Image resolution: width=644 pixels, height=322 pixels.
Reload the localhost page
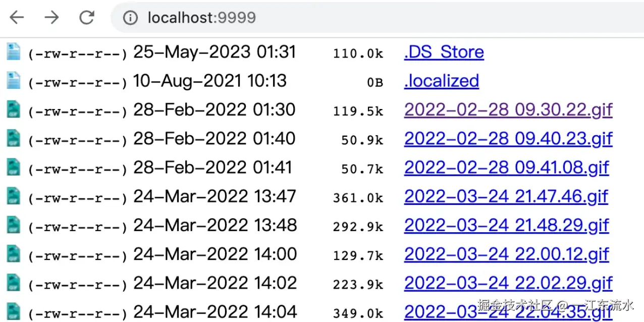click(x=87, y=18)
